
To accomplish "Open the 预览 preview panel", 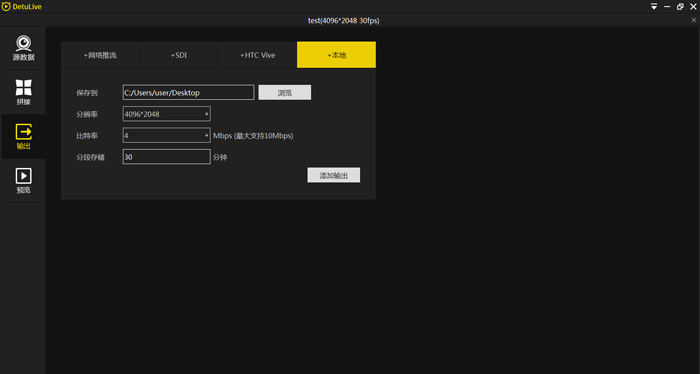I will click(23, 180).
